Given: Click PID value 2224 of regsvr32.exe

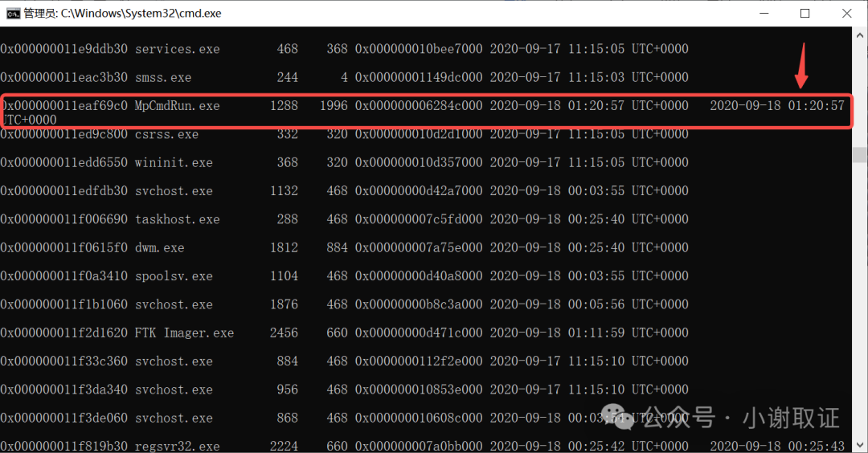Looking at the screenshot, I should point(284,446).
